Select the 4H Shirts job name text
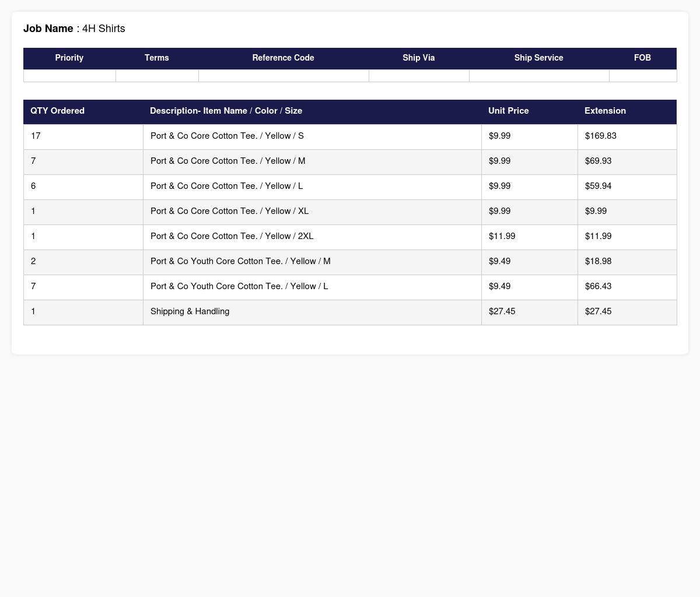Image resolution: width=700 pixels, height=597 pixels. click(x=104, y=29)
